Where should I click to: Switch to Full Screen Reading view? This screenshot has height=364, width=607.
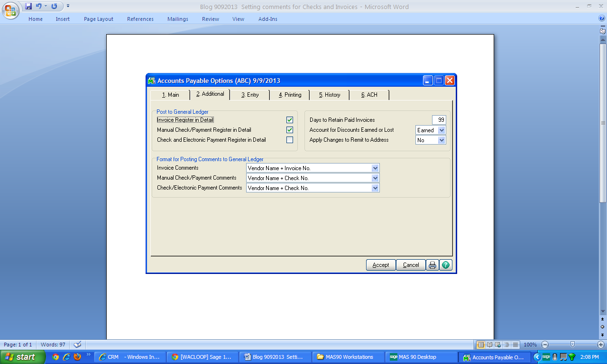[x=489, y=345]
